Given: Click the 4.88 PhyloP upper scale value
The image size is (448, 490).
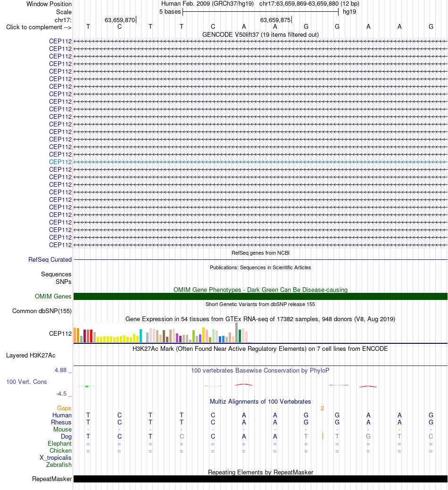Looking at the screenshot, I should pos(61,370).
